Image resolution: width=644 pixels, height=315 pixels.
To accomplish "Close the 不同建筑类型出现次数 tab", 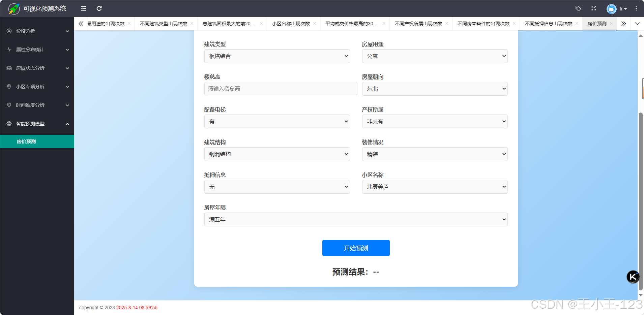I will pyautogui.click(x=192, y=24).
